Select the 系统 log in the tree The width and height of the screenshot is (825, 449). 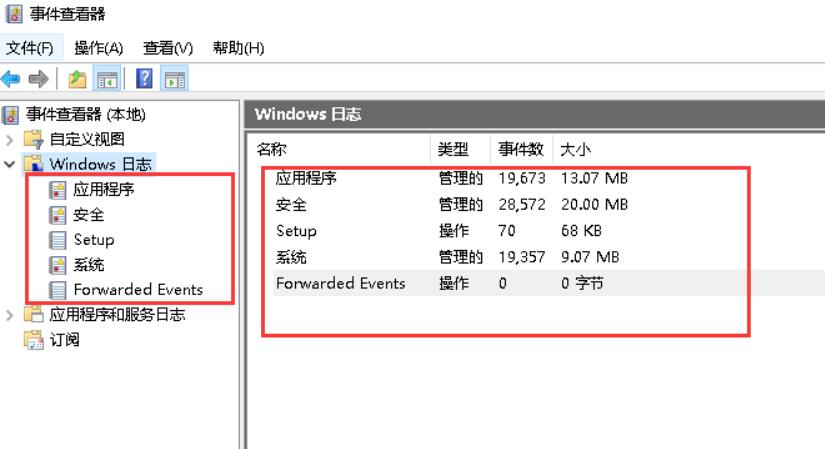click(x=88, y=265)
